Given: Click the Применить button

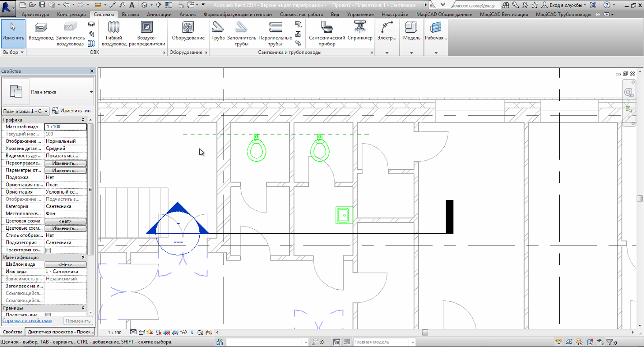Looking at the screenshot, I should 78,321.
